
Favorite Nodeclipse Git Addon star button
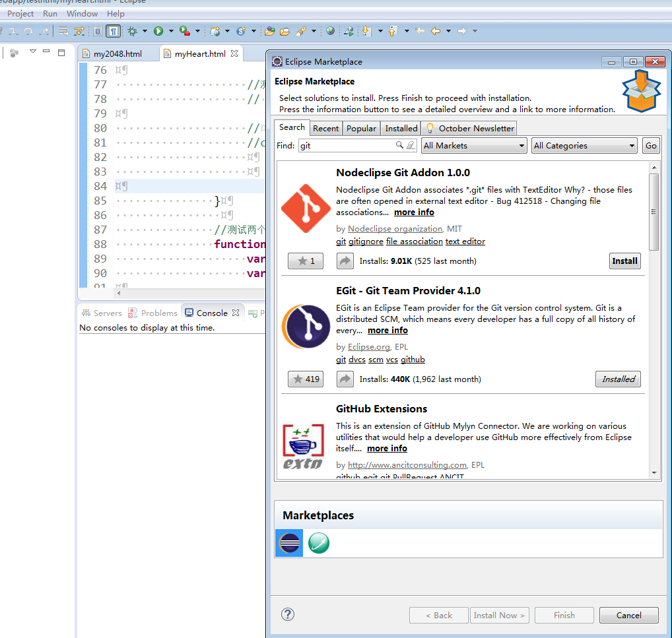coord(306,261)
